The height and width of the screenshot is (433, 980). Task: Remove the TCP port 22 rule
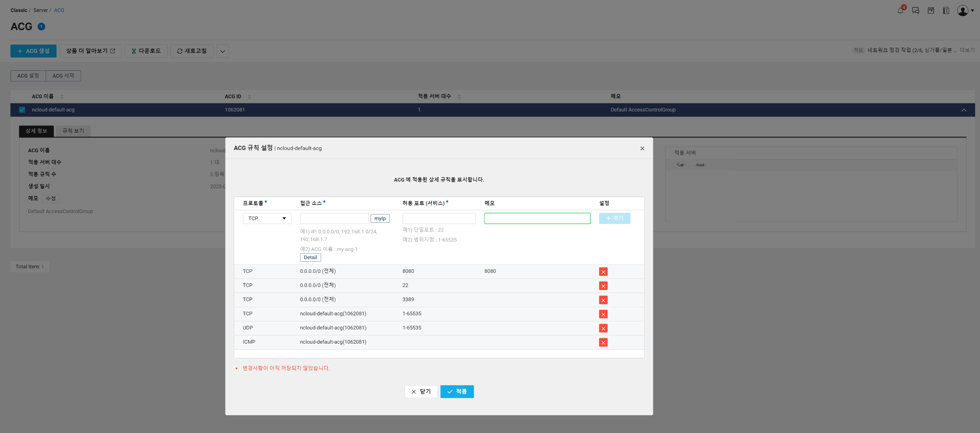[603, 285]
